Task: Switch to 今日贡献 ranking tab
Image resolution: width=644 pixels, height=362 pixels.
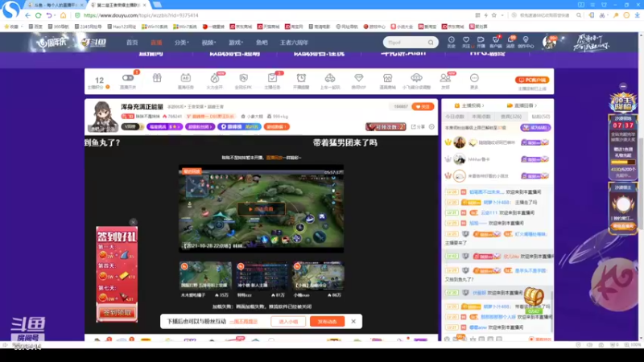Action: 455,117
